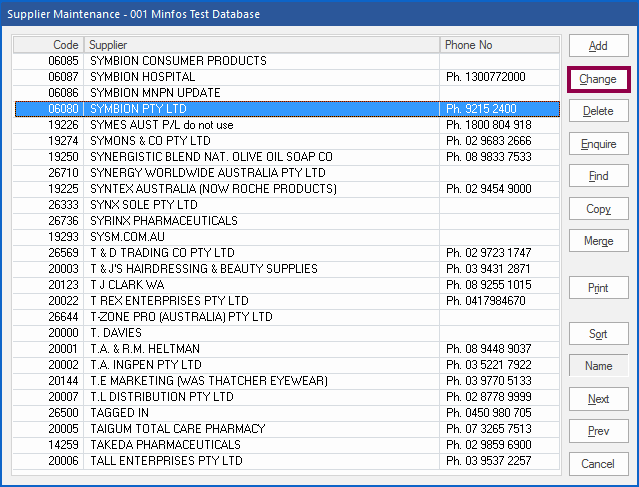Screen dimensions: 639x487
Task: Click the Supplier column header
Action: pos(262,45)
